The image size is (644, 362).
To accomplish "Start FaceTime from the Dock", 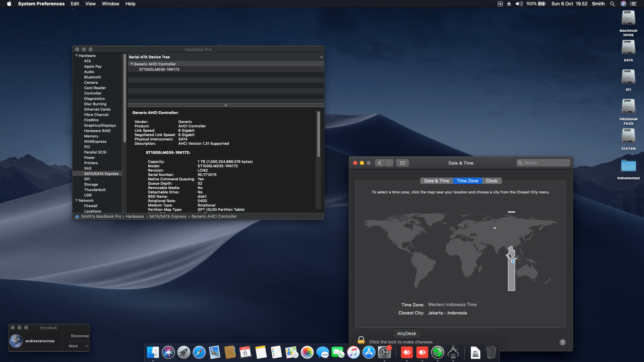I will point(338,353).
